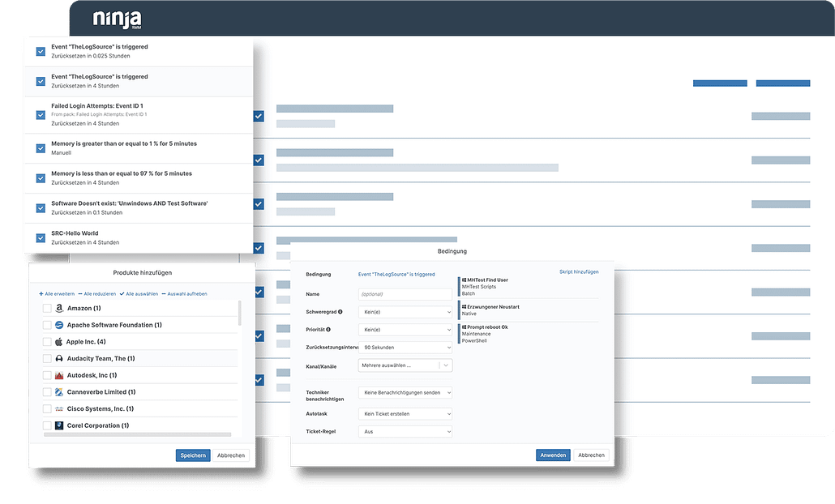Screen dimensions: 835x504
Task: Uncheck second Event TheLogSource condition (4 Stunden)
Action: [x=41, y=81]
